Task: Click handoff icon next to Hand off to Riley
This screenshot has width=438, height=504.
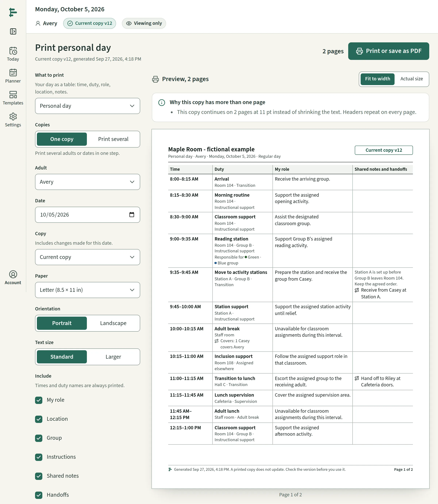Action: pos(357,378)
